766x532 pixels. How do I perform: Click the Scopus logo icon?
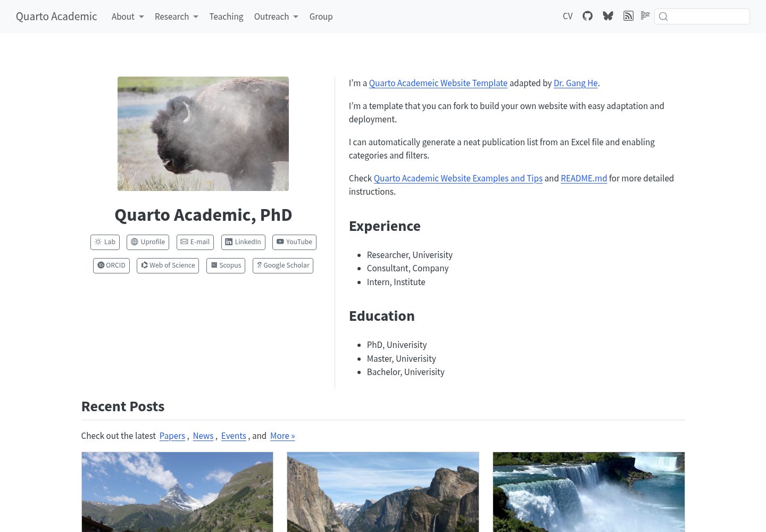point(214,265)
